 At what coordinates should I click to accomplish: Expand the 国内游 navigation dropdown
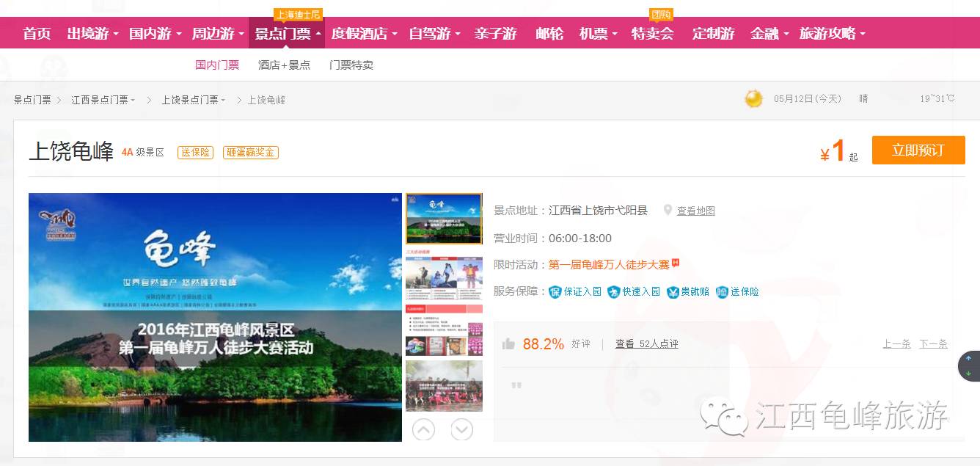point(155,34)
